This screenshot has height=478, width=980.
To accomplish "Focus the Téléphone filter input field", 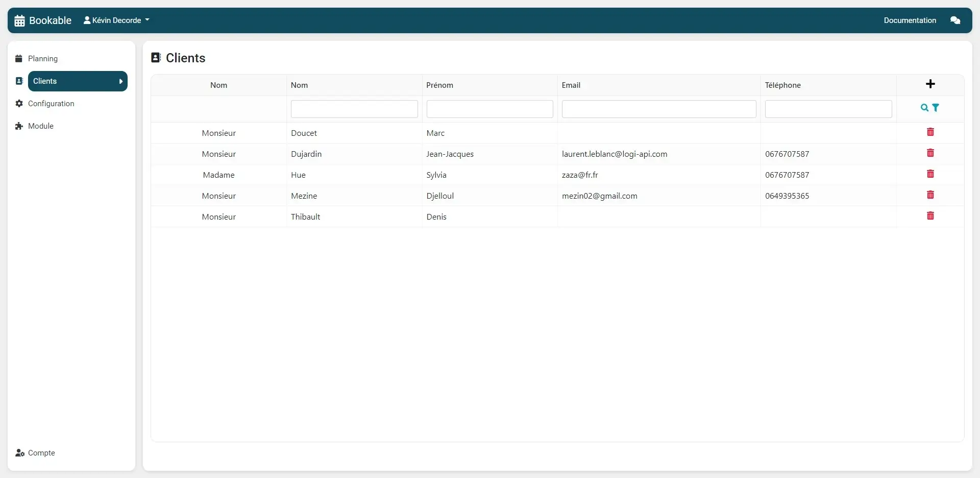I will tap(828, 109).
